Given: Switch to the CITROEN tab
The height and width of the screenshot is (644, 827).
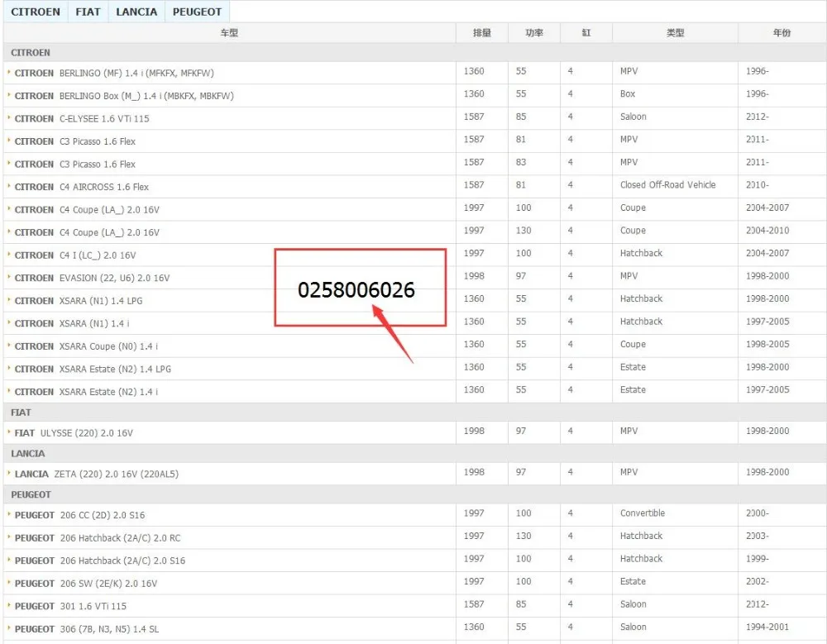Looking at the screenshot, I should (x=36, y=12).
